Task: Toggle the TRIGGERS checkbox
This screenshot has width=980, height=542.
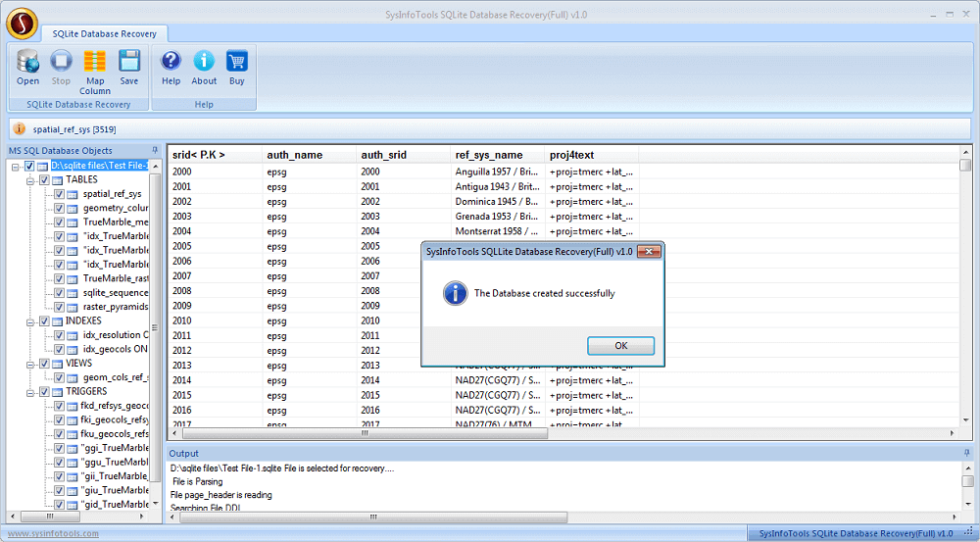Action: click(44, 391)
